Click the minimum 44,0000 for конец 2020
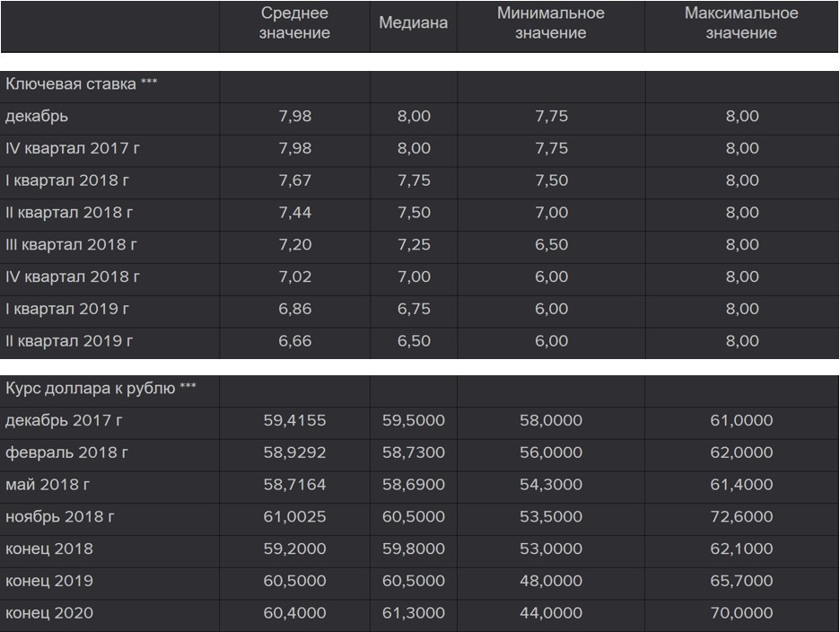840x632 pixels. [x=551, y=613]
